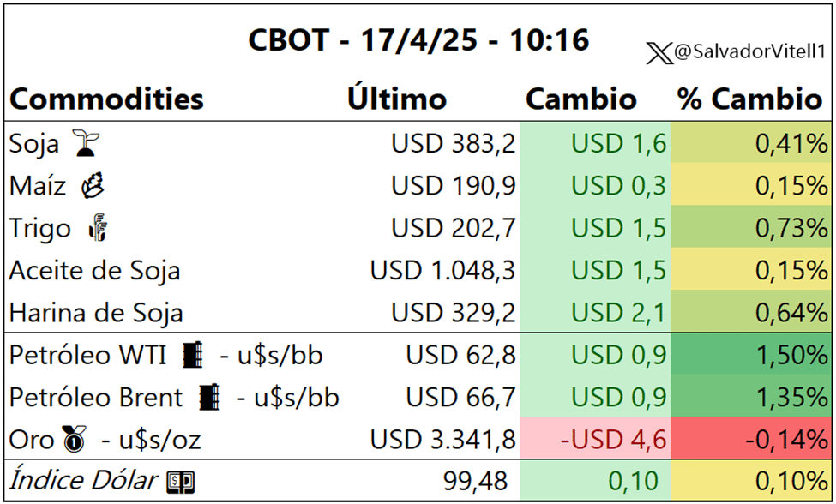This screenshot has width=836, height=504.
Task: Click the gold medal icon beside Oro
Action: coord(74,439)
